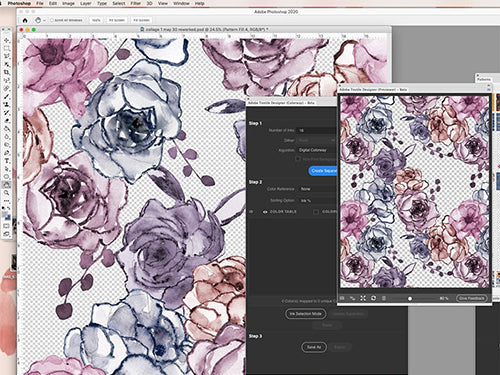Click the 100% zoom button

(96, 20)
